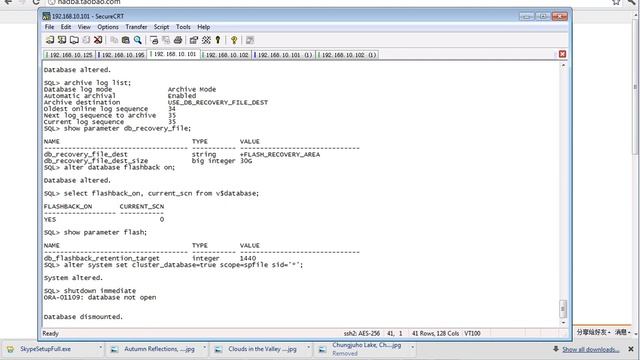This screenshot has width=640, height=360.
Task: Click the Copy toolbar icon
Action: coord(114,40)
